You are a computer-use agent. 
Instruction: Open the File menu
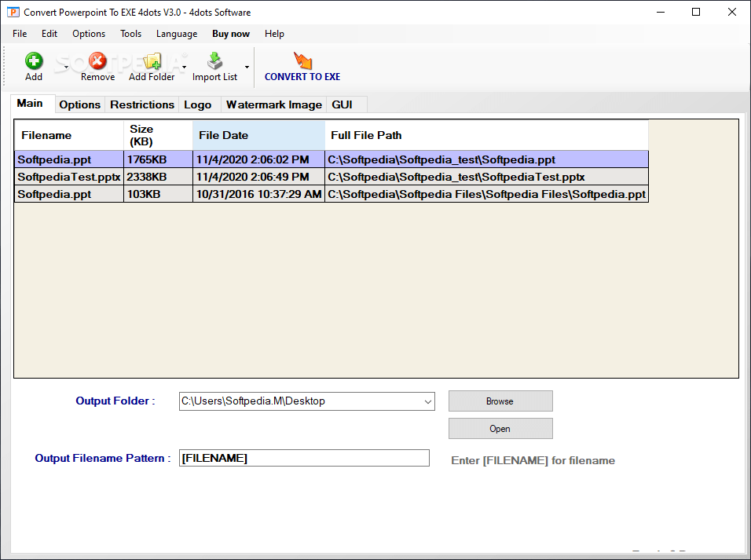20,34
